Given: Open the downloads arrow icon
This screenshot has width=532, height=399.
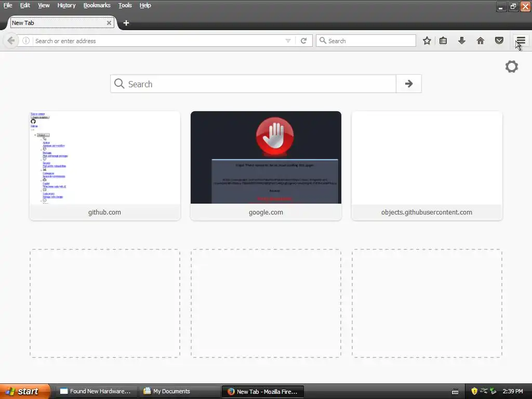Looking at the screenshot, I should (x=462, y=41).
